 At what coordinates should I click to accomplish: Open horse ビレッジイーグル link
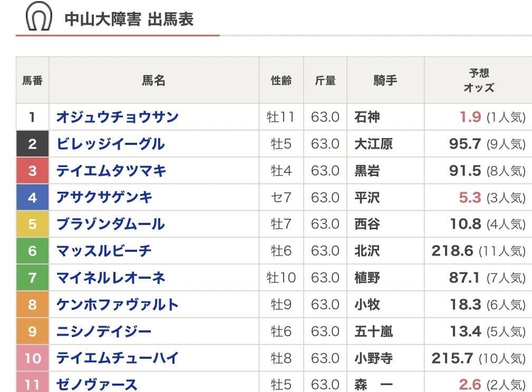[110, 144]
